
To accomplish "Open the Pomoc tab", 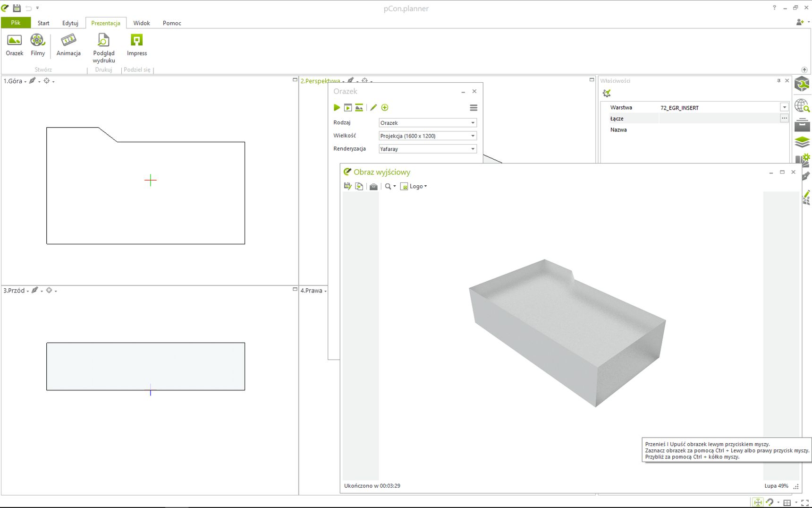I will pyautogui.click(x=172, y=23).
